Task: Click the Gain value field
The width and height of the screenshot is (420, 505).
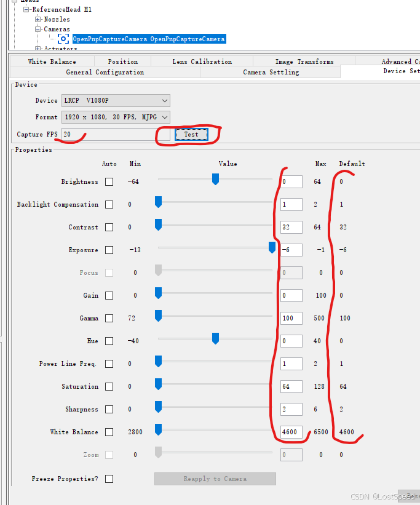Action: [x=291, y=295]
